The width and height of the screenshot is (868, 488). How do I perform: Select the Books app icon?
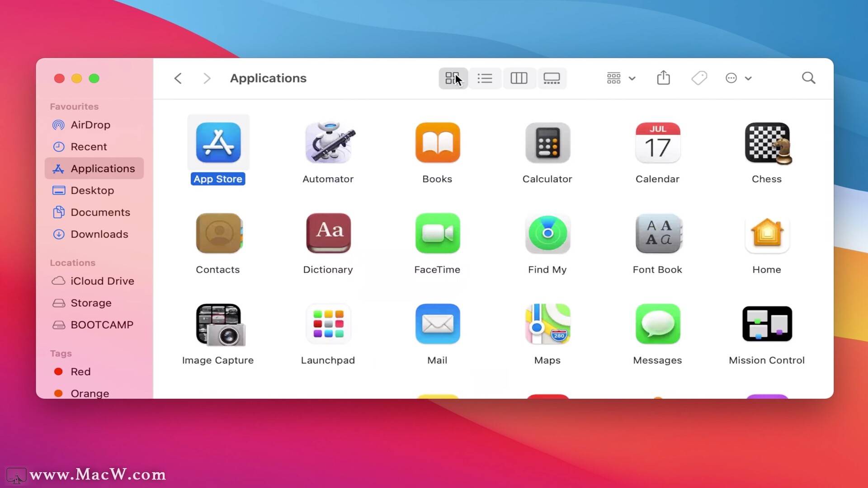click(438, 143)
